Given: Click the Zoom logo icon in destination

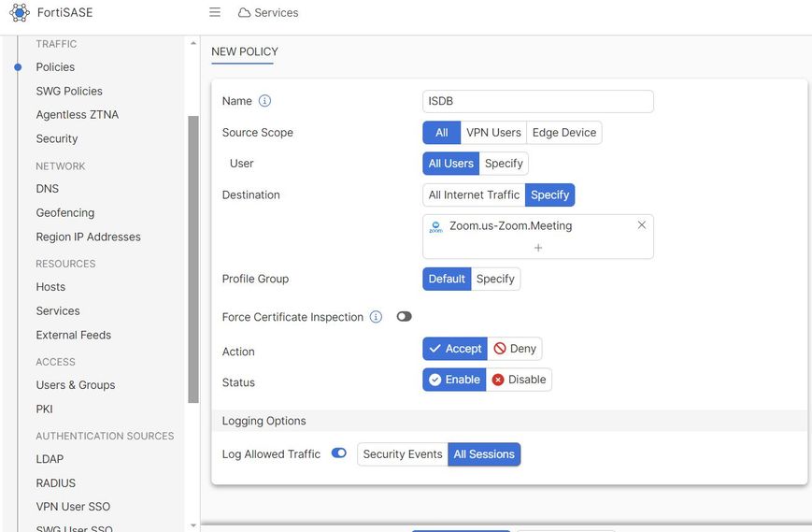Looking at the screenshot, I should pos(435,227).
